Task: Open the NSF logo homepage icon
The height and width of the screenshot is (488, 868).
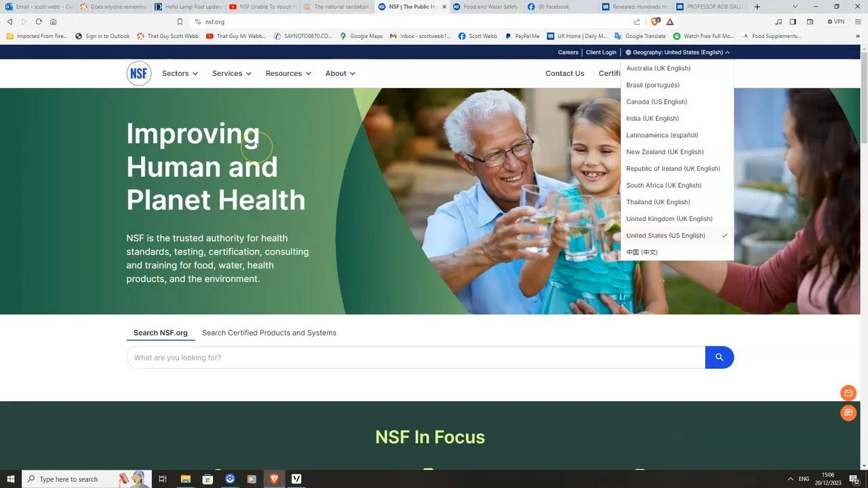Action: pos(138,73)
